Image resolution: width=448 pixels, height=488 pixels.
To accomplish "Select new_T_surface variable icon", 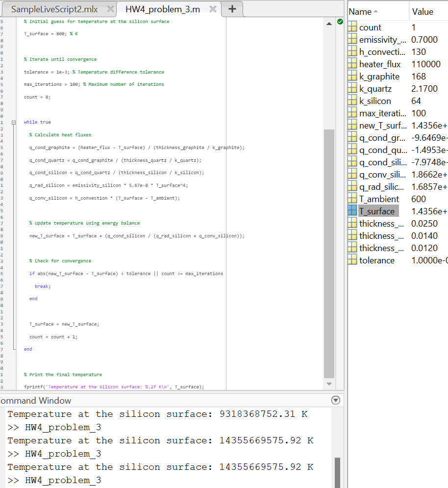I will [352, 125].
